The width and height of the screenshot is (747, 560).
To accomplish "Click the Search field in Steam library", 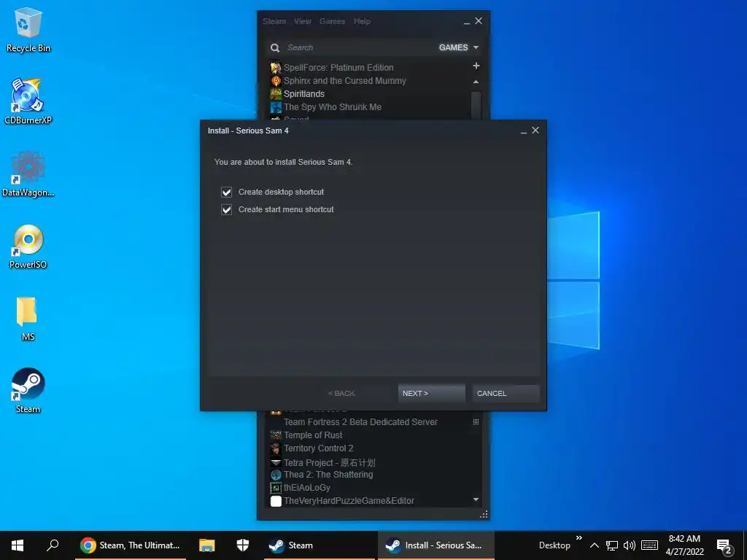I will coord(357,47).
